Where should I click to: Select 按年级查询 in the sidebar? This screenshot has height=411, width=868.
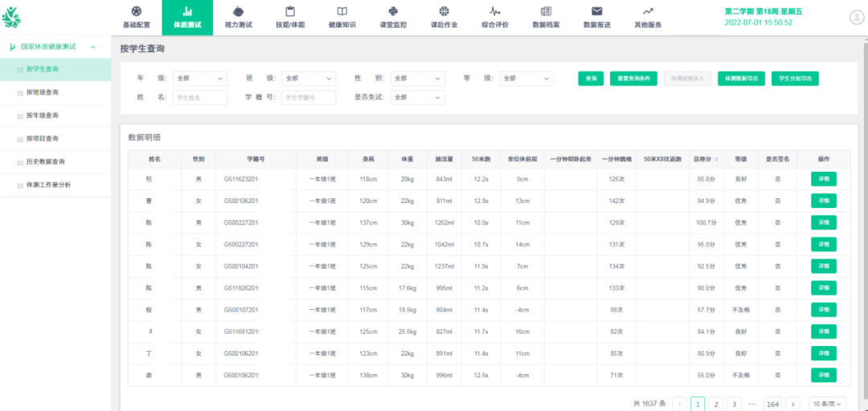[x=55, y=116]
